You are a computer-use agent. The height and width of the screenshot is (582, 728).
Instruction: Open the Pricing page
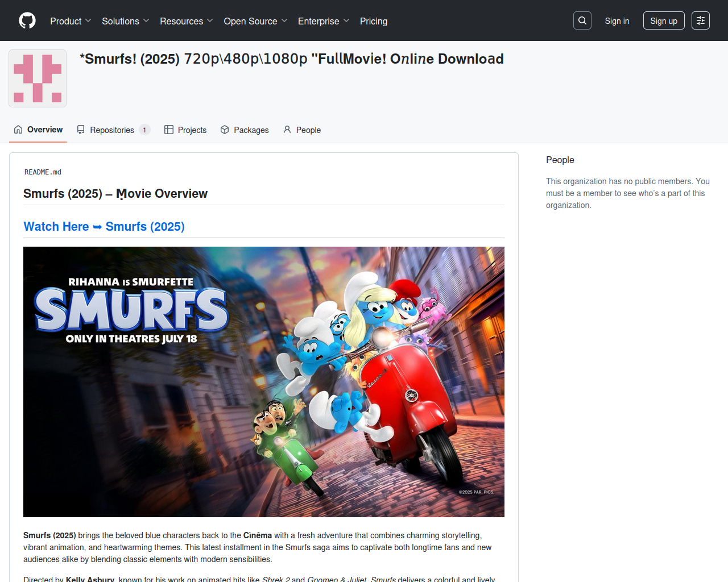click(374, 21)
